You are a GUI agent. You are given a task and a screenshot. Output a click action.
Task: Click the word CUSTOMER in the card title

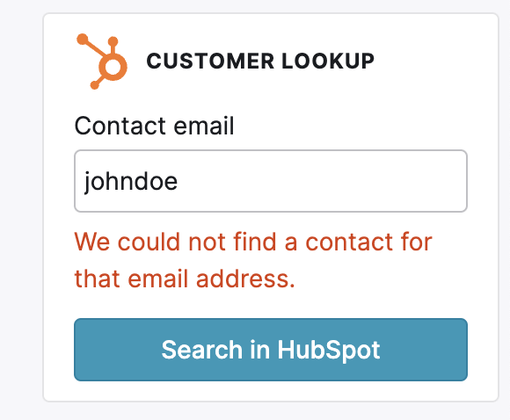point(210,62)
